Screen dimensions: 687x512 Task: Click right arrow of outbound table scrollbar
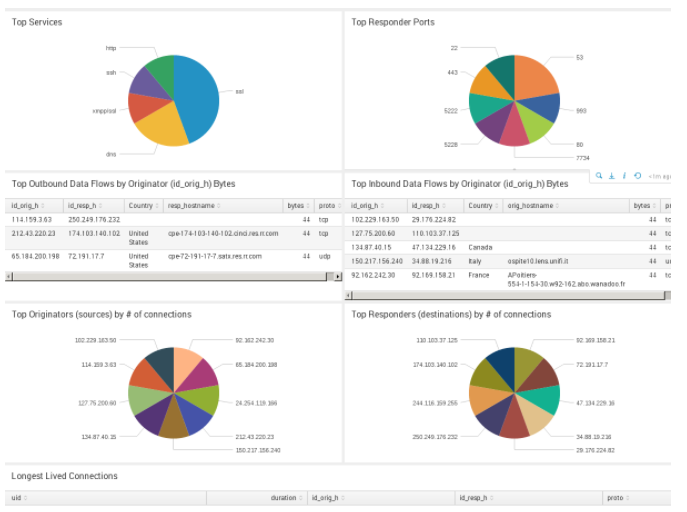[x=338, y=276]
